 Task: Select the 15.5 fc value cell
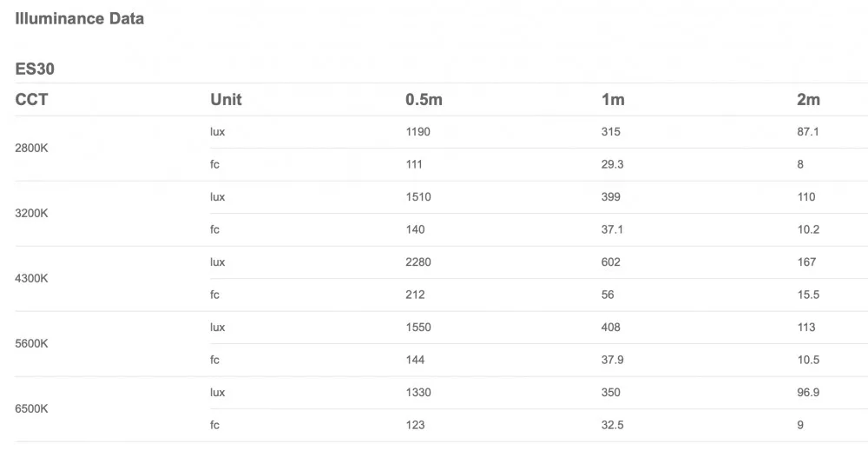808,295
